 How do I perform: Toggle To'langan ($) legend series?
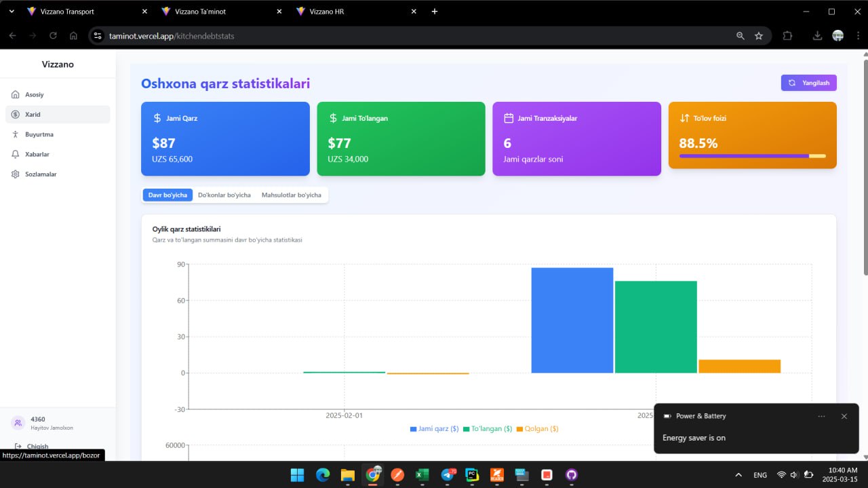[x=488, y=429]
